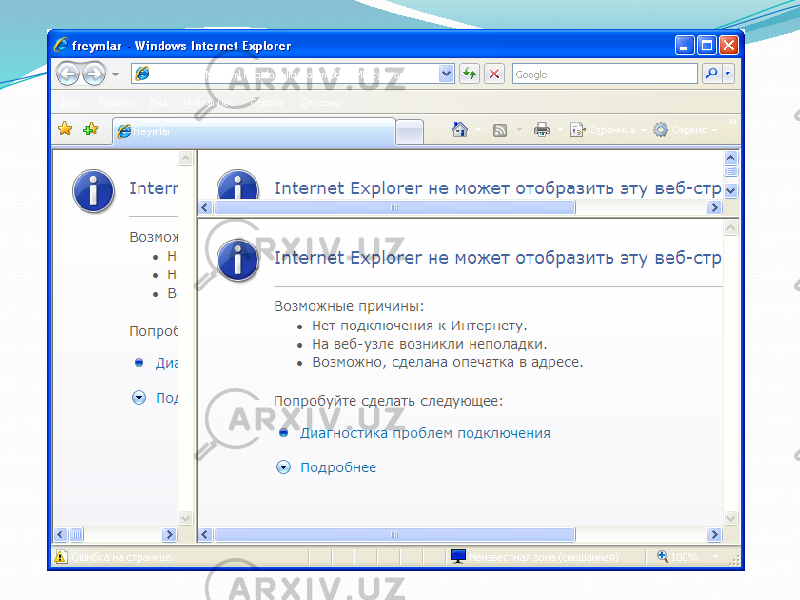Click top frame horizontal scroll-right arrow
The image size is (800, 600).
(x=714, y=207)
